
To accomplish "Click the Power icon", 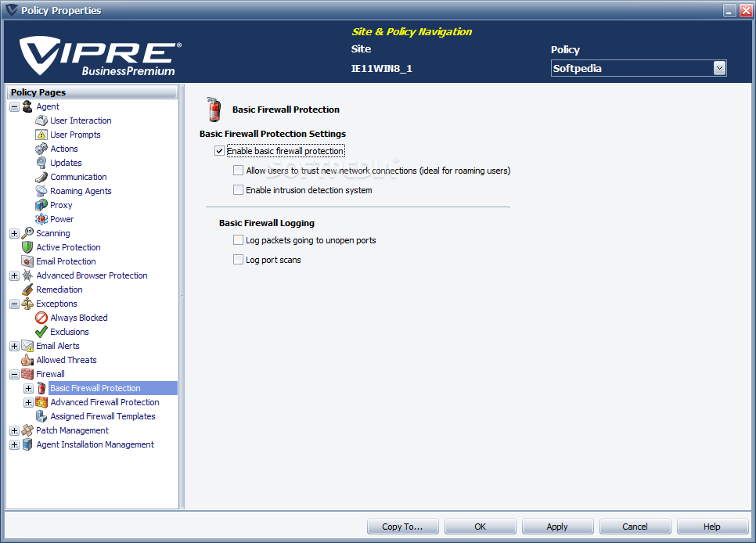I will pyautogui.click(x=41, y=219).
